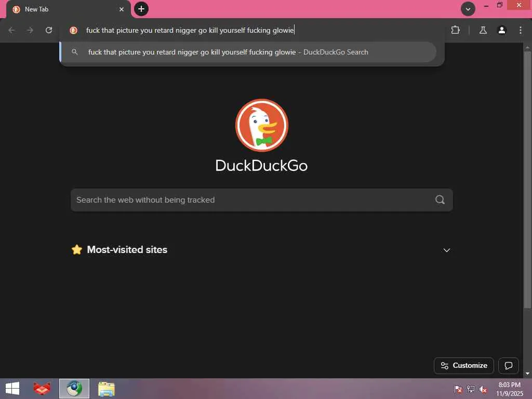Click the Action Center flag tray icon
532x399 pixels.
click(458, 389)
